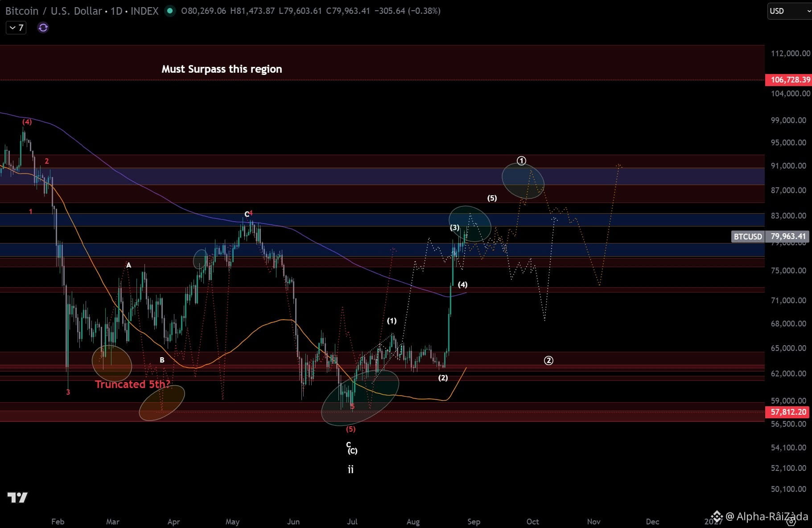
Task: Select the "Truncated 5th?" text annotation
Action: point(133,384)
